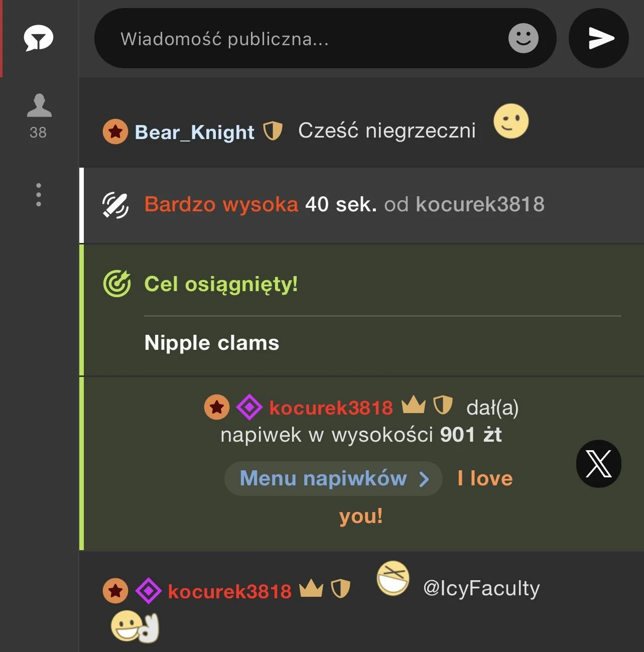
Task: Click the purple diamond badge in tip message
Action: tap(249, 407)
